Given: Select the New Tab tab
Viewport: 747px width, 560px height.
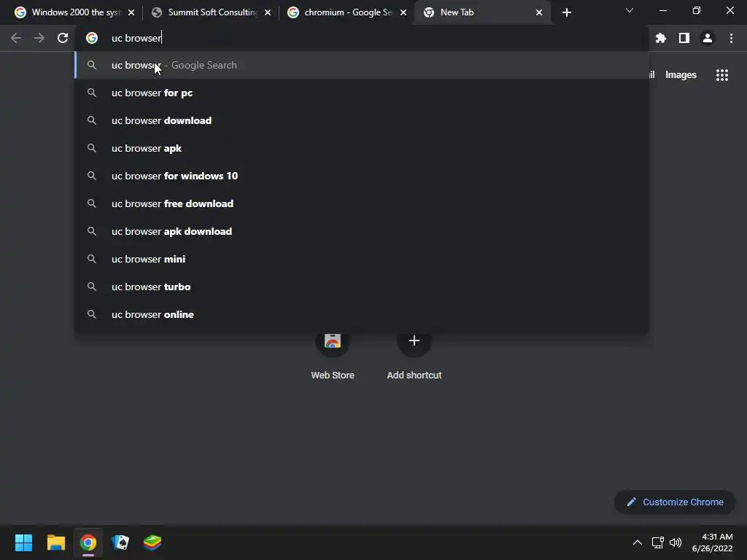Looking at the screenshot, I should click(x=481, y=12).
